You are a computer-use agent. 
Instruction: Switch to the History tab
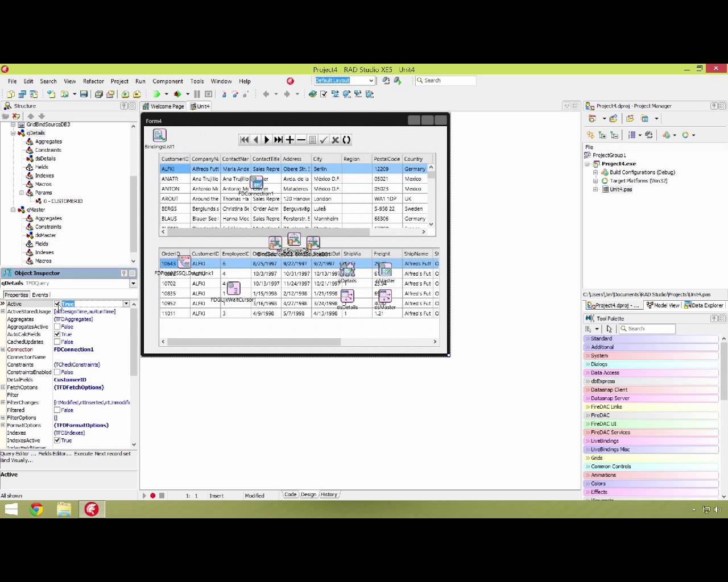[x=329, y=494]
